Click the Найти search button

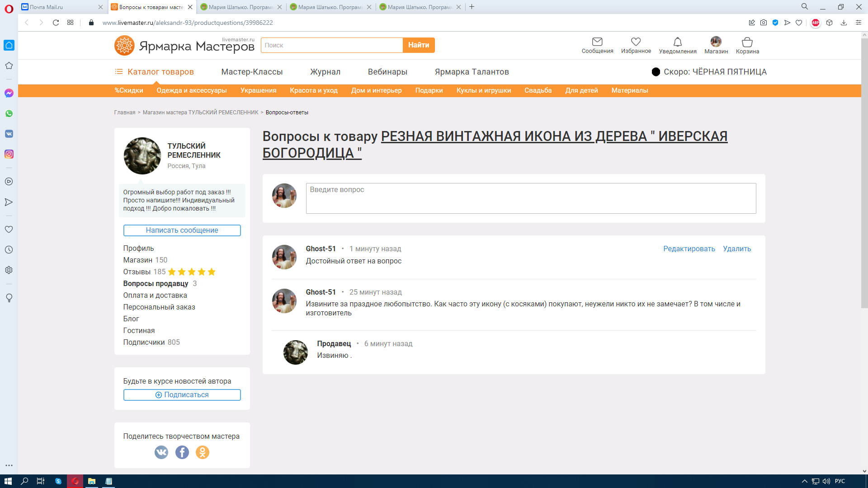point(419,45)
